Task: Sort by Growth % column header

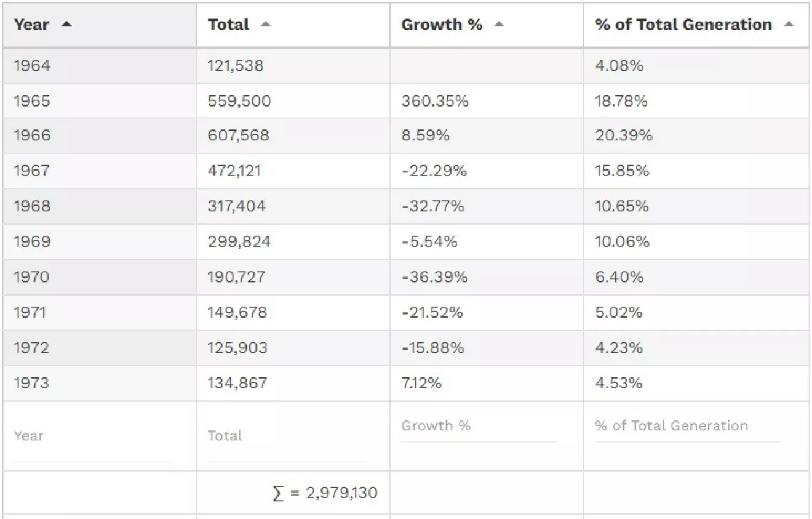Action: coord(442,25)
